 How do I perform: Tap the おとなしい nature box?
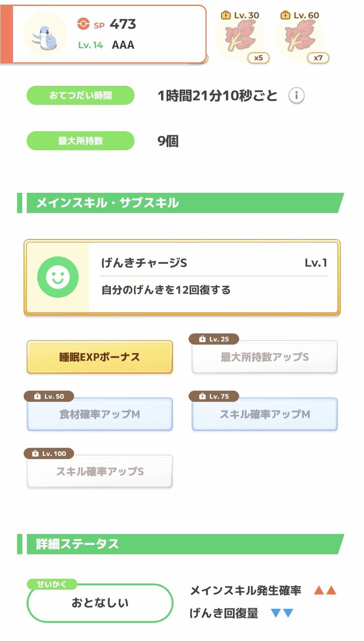(x=100, y=603)
